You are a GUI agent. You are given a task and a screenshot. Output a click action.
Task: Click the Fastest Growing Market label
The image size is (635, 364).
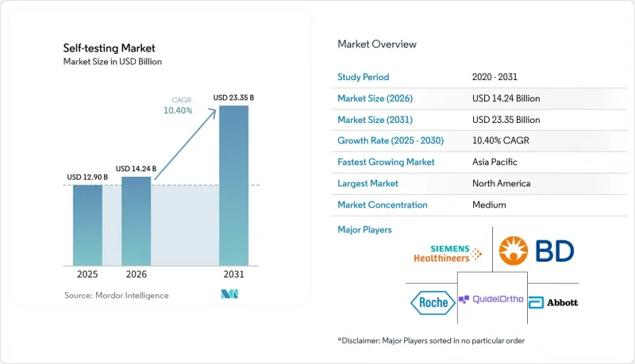[x=386, y=162]
